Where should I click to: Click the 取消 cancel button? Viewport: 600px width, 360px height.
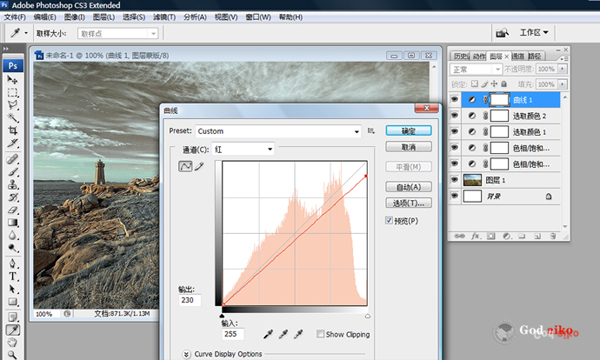pos(409,147)
